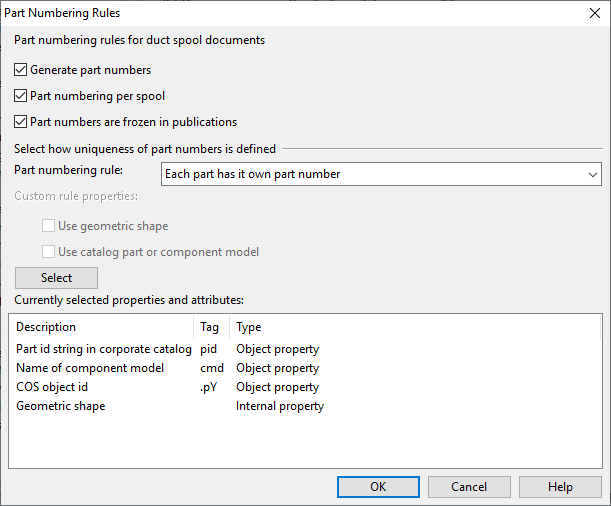Sort list by Description column header

click(100, 327)
